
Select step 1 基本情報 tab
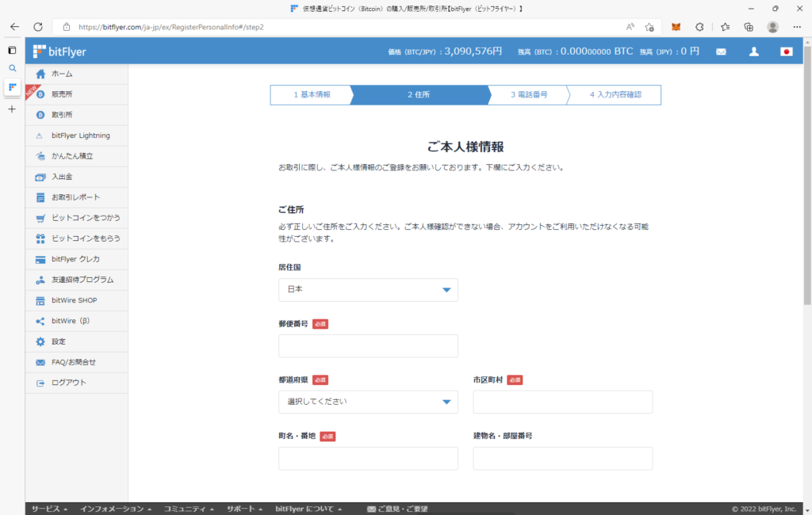[x=311, y=95]
